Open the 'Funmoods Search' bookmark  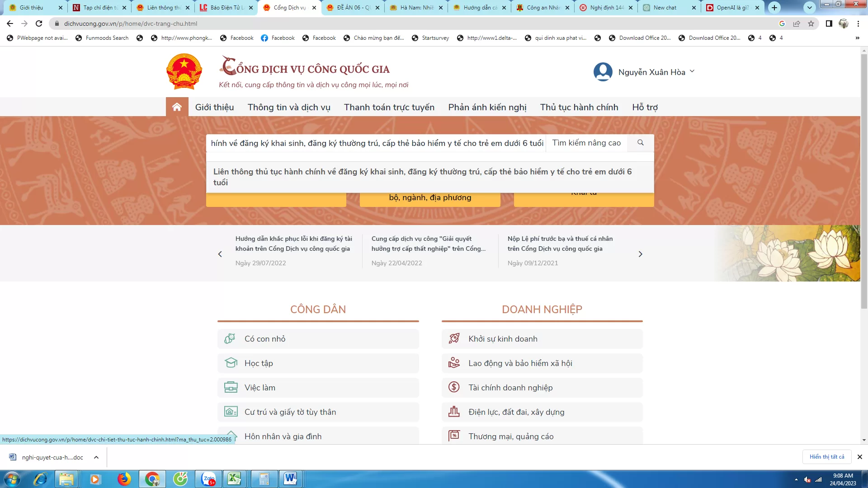point(102,38)
